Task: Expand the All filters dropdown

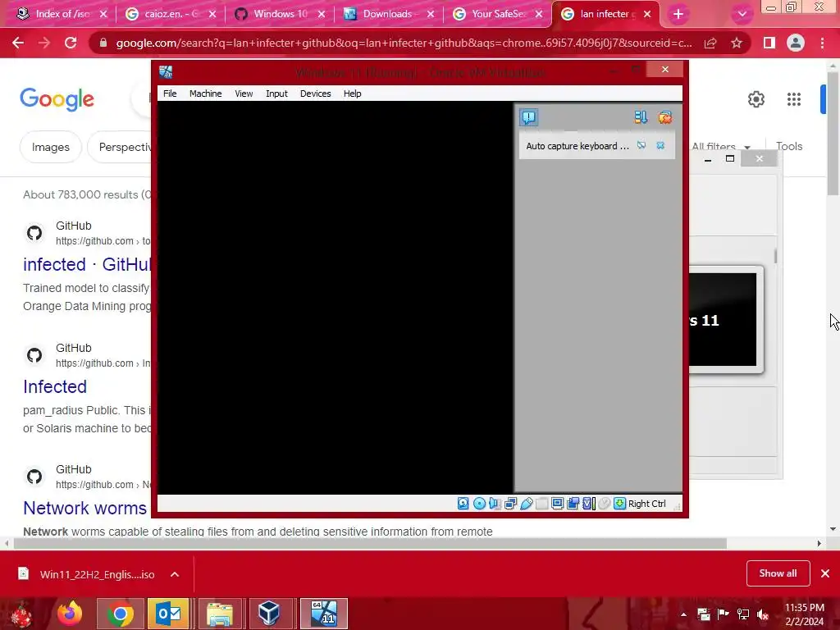Action: pos(720,146)
